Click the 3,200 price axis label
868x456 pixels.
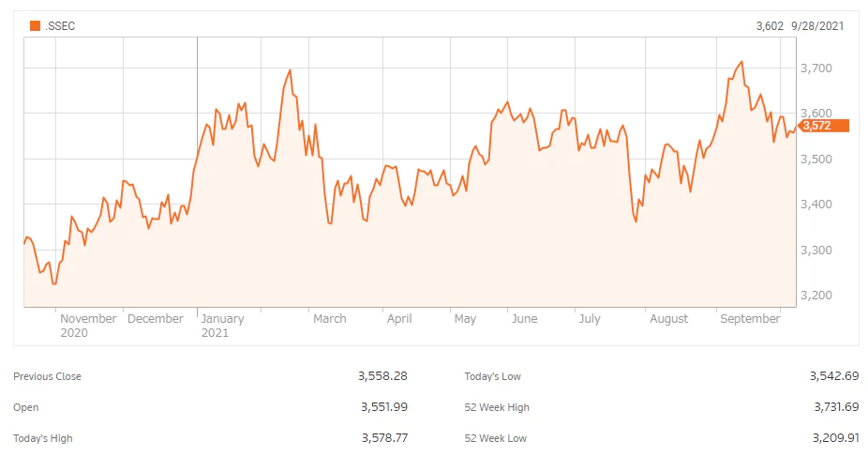818,296
